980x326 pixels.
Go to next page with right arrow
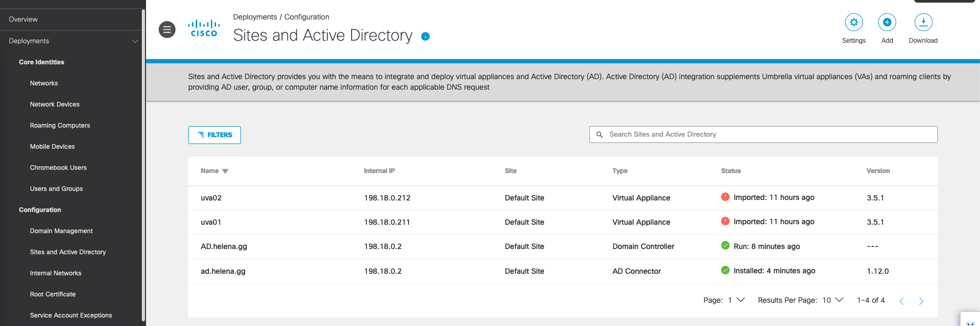[921, 301]
